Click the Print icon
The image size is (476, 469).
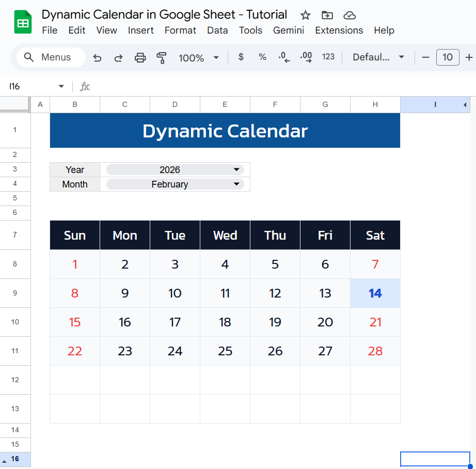[x=140, y=58]
